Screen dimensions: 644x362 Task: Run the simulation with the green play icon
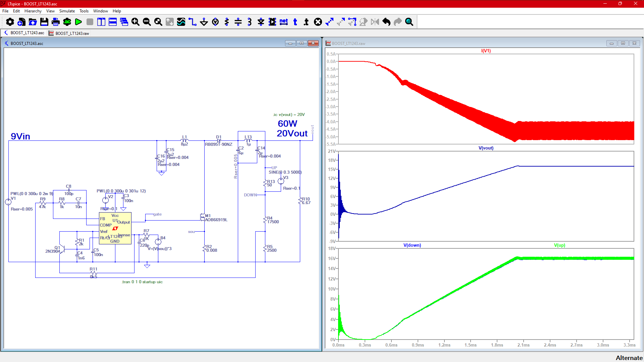(78, 22)
